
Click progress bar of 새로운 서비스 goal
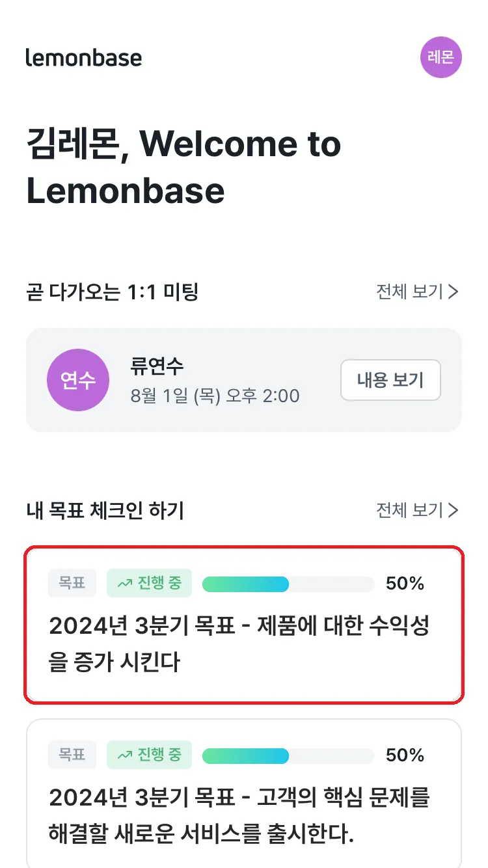click(x=288, y=755)
